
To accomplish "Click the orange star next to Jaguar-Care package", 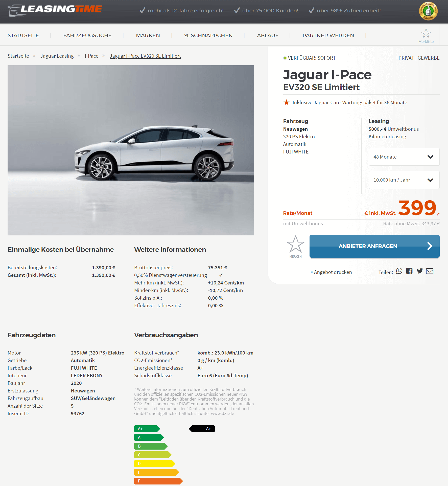I will click(x=287, y=102).
